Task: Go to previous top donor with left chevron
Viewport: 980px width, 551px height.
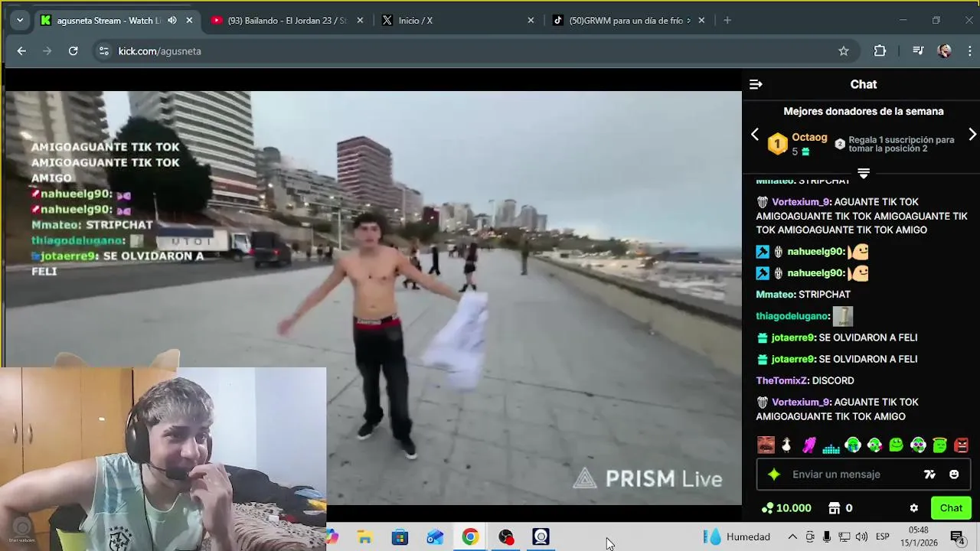Action: [755, 135]
